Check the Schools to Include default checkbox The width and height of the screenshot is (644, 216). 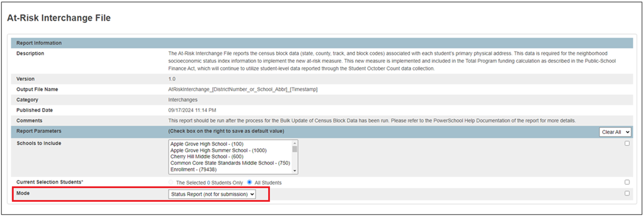[x=627, y=144]
